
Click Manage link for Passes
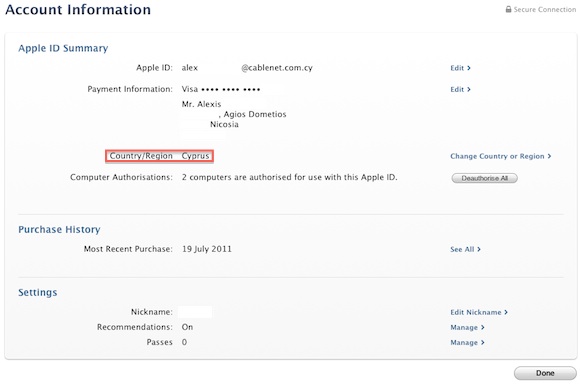click(x=467, y=343)
